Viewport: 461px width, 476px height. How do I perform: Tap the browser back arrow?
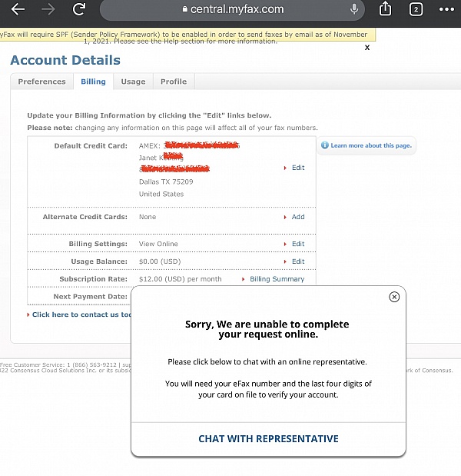pos(18,10)
